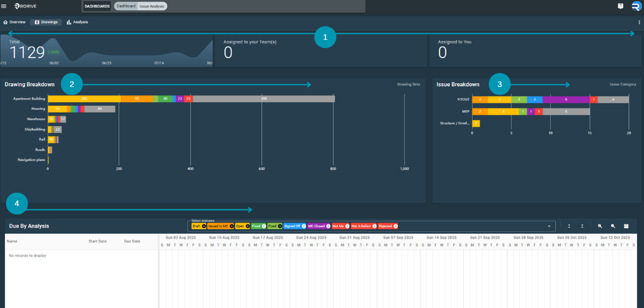Collapse all rows in Due By Analysis

point(582,226)
